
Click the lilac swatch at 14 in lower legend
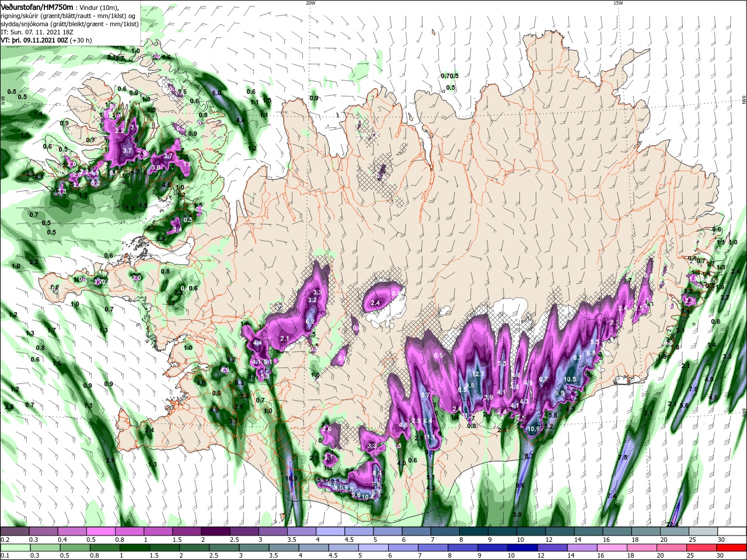[582, 548]
